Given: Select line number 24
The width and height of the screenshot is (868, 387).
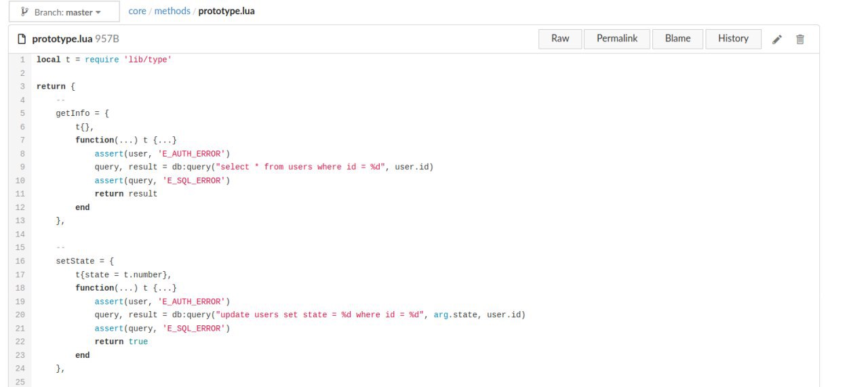Looking at the screenshot, I should [20, 369].
